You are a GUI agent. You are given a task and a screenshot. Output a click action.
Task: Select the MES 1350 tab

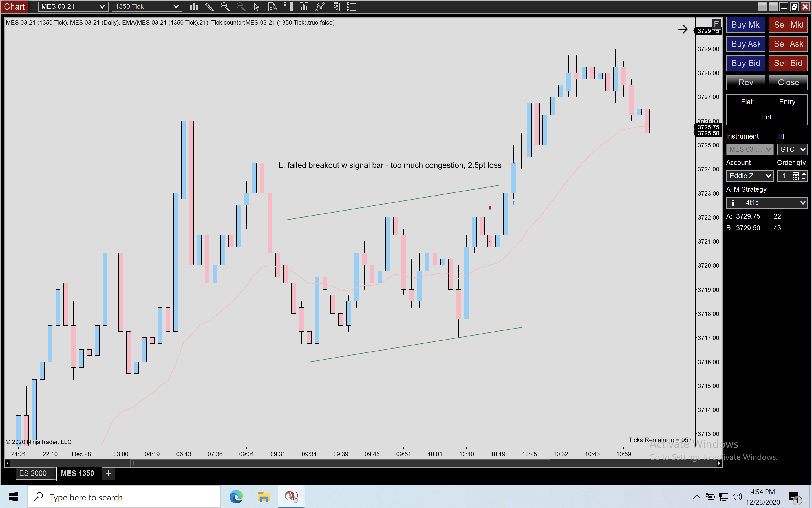point(79,473)
